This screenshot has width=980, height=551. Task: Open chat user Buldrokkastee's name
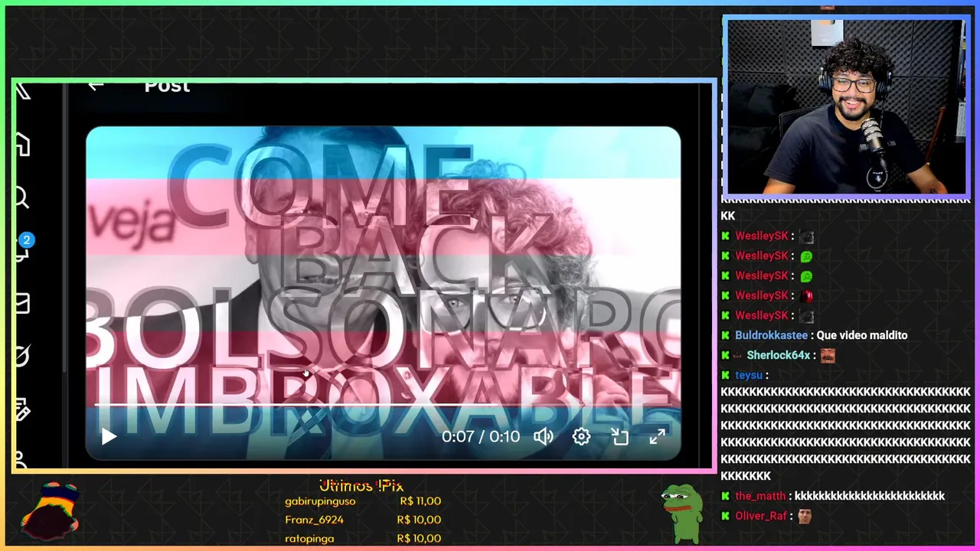pos(771,335)
